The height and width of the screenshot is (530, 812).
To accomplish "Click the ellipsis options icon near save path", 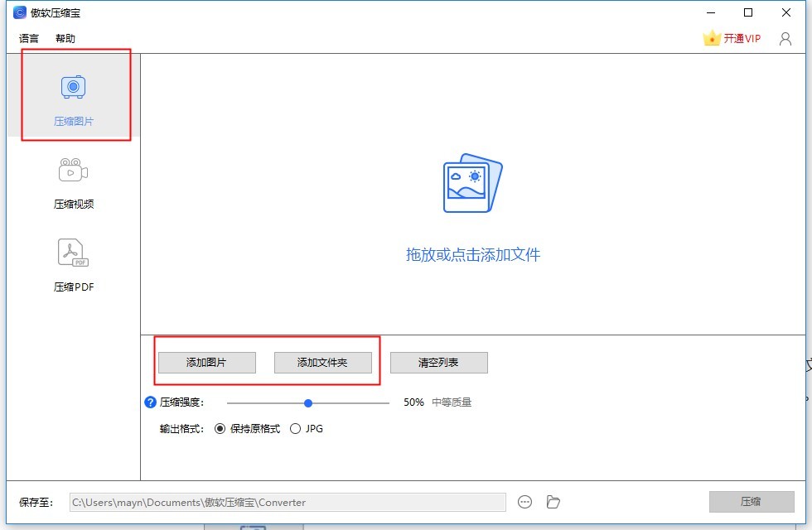I will tap(525, 502).
